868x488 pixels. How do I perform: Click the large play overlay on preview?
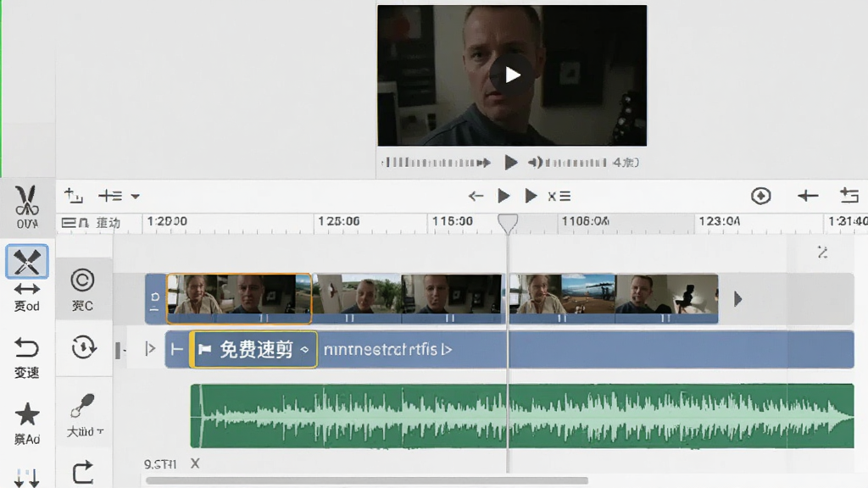click(x=511, y=75)
